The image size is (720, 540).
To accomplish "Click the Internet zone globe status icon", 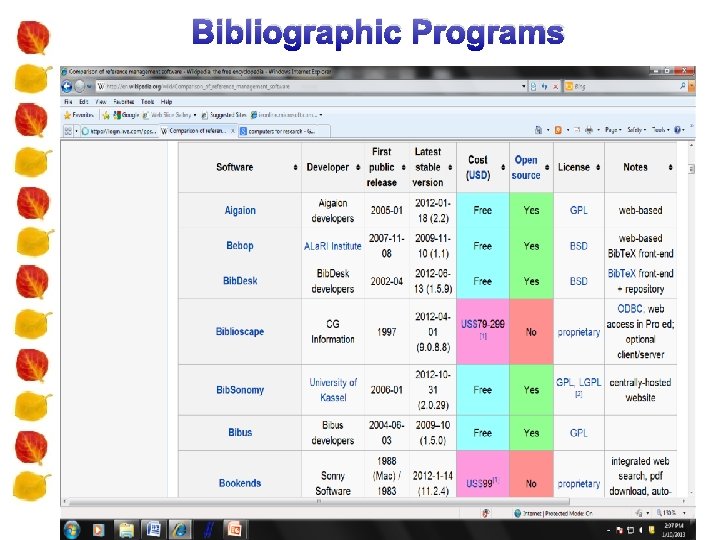I will (x=518, y=513).
